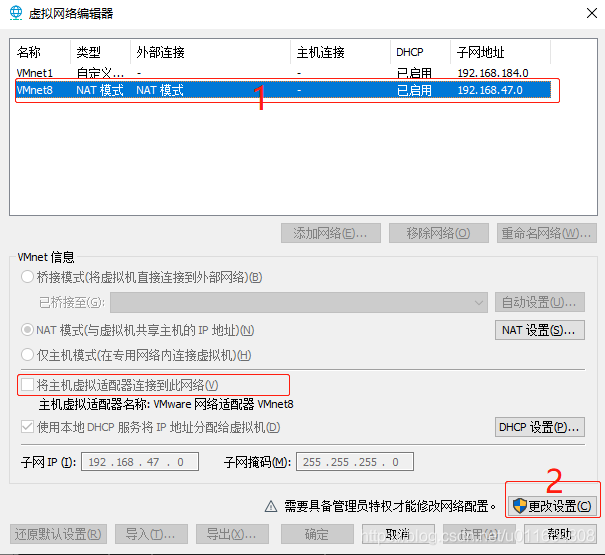605x555 pixels.
Task: Click the 子网掩码 input field
Action: 355,462
